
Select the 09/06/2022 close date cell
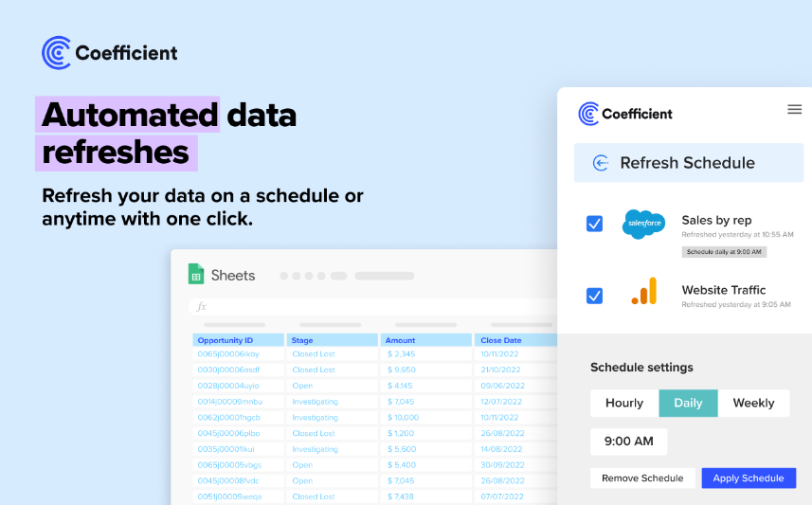point(515,386)
